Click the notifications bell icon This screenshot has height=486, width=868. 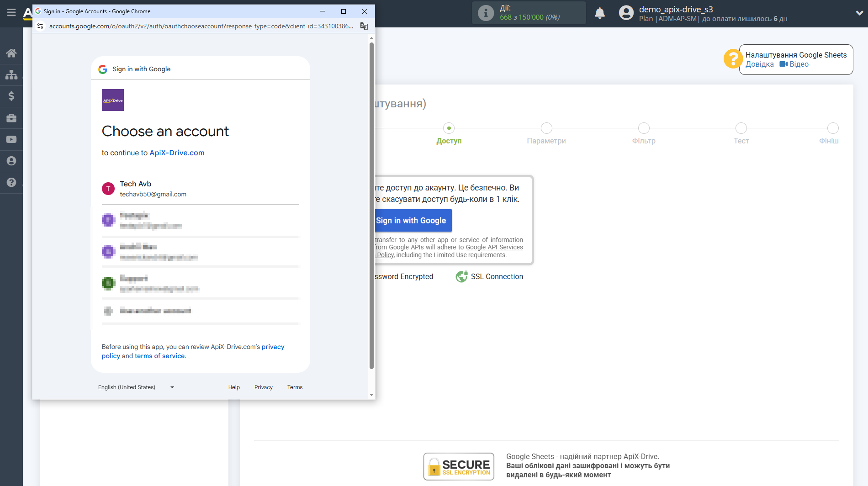click(x=600, y=13)
